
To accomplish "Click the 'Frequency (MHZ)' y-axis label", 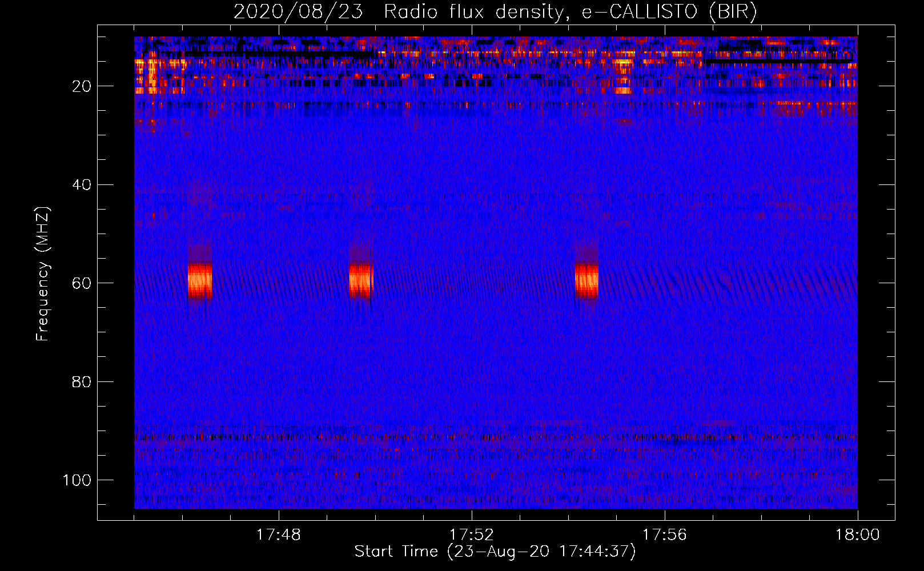I will click(x=43, y=274).
